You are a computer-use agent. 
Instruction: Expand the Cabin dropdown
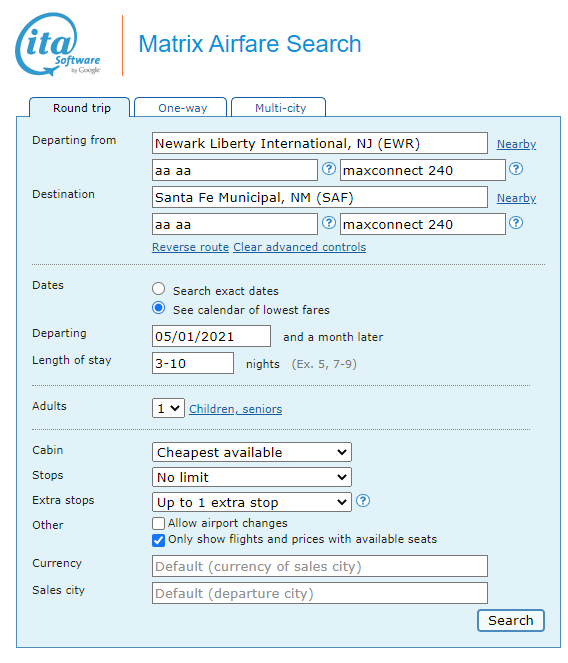point(252,452)
